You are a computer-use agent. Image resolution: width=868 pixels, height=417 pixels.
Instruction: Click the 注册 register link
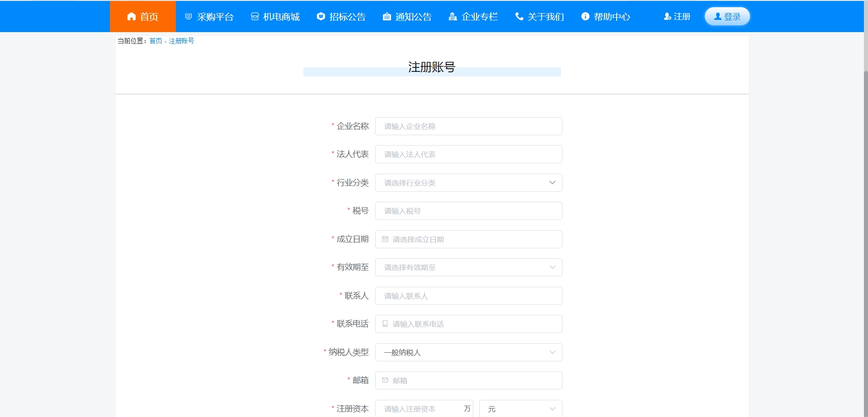677,17
